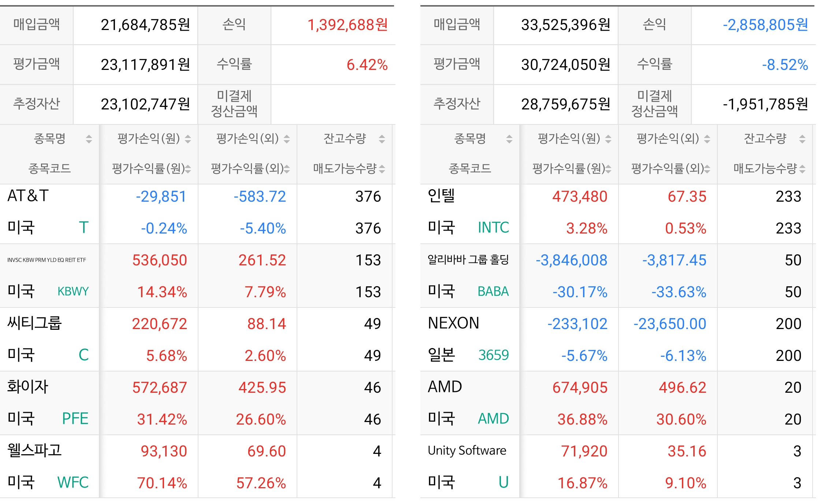This screenshot has height=504, width=821.
Task: Click 평가금액 value 30,724,050원
Action: point(566,65)
